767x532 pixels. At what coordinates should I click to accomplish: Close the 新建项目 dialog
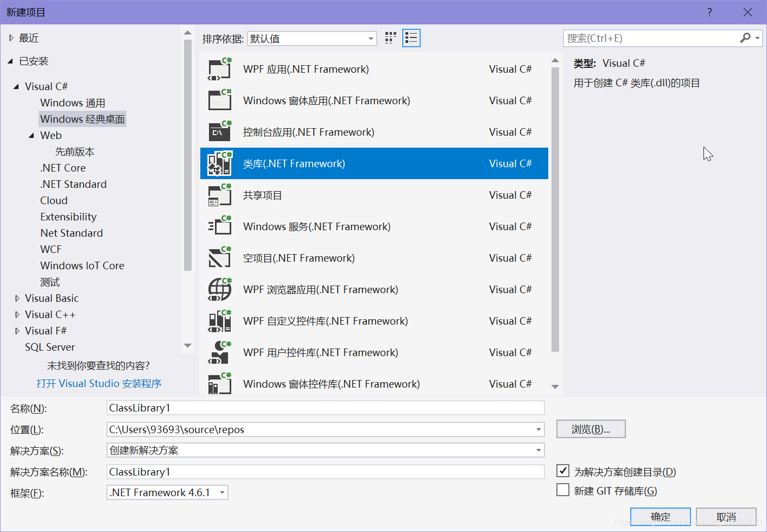(747, 12)
